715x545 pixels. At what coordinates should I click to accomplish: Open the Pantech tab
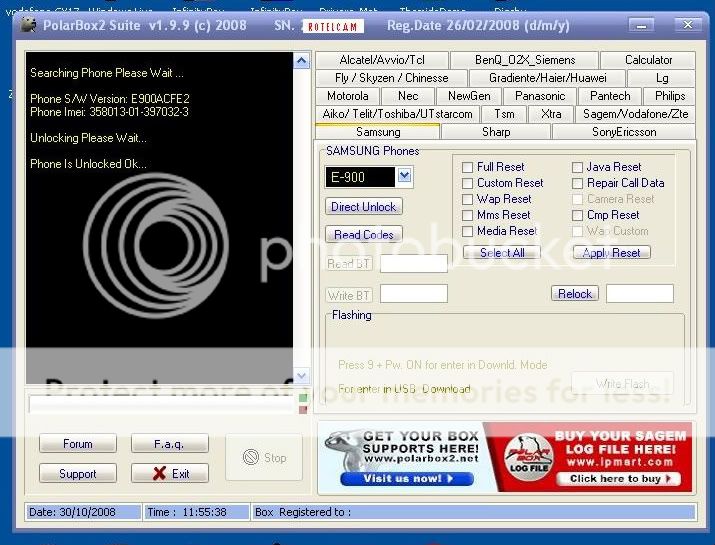pos(610,96)
